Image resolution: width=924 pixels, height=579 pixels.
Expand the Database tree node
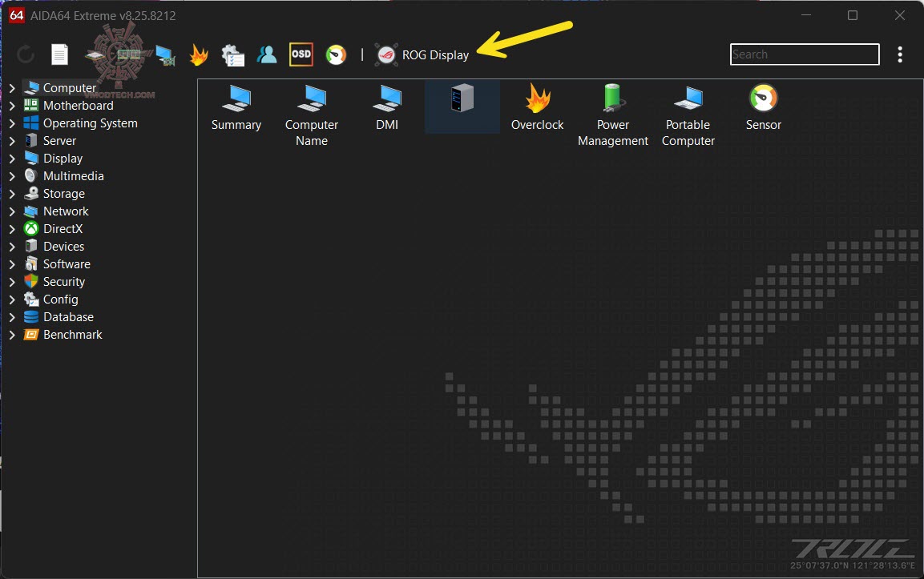click(12, 317)
